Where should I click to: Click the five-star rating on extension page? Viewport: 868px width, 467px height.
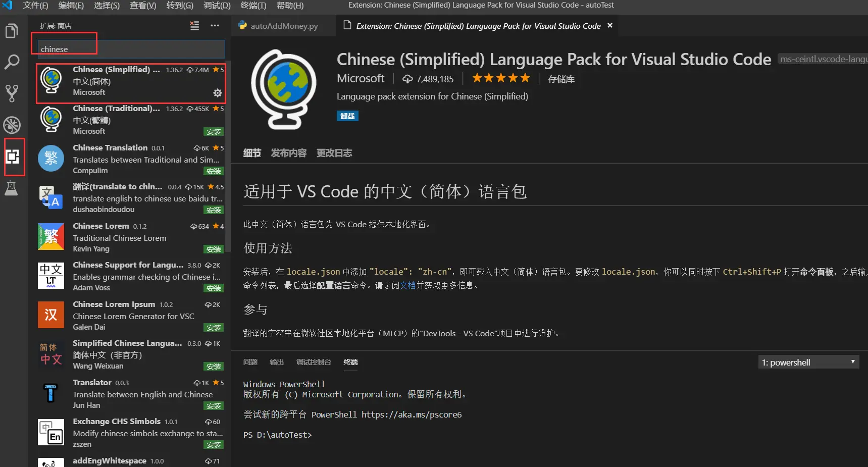click(x=501, y=78)
